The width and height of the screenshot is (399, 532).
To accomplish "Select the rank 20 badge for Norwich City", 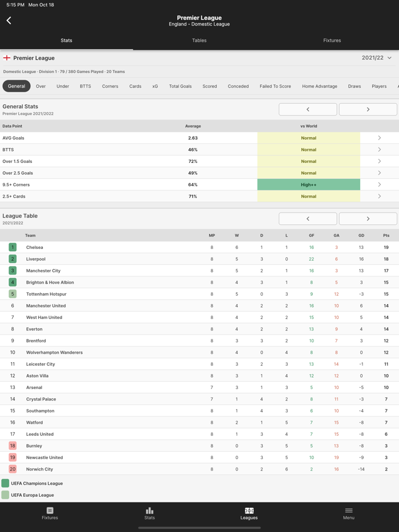I will point(13,469).
